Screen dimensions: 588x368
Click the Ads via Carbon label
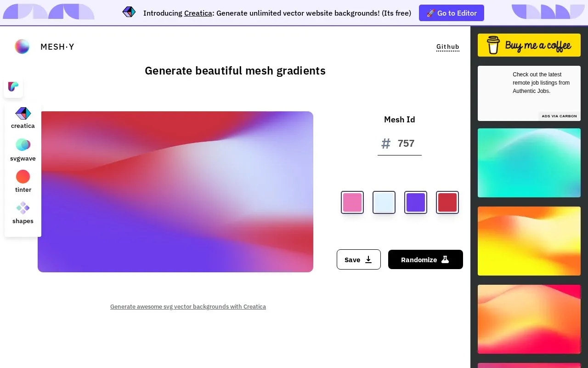click(x=559, y=116)
